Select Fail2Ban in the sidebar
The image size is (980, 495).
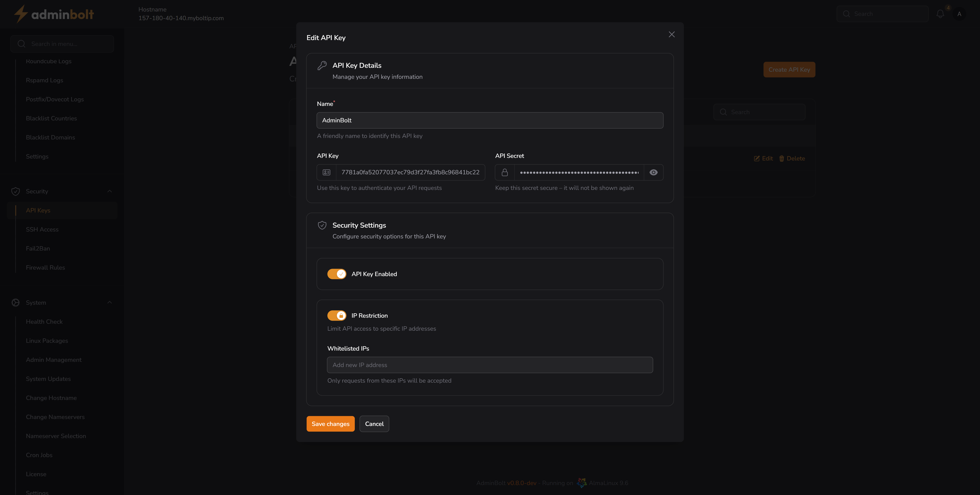[38, 248]
